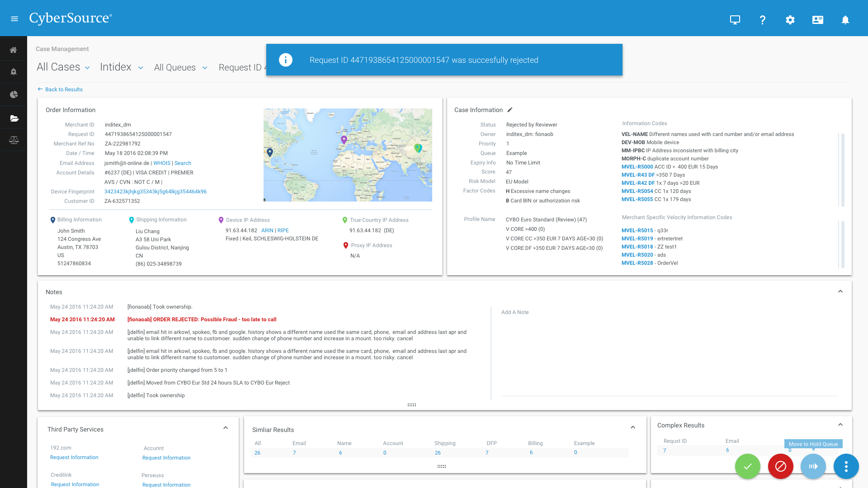This screenshot has height=488, width=868.
Task: Click the back arrow beside Back to Results
Action: [40, 89]
